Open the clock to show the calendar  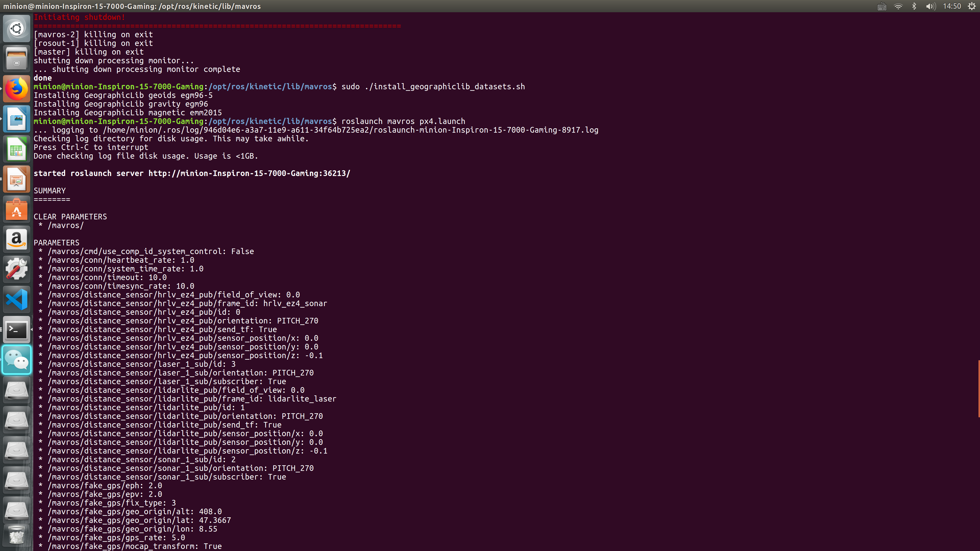(x=952, y=6)
